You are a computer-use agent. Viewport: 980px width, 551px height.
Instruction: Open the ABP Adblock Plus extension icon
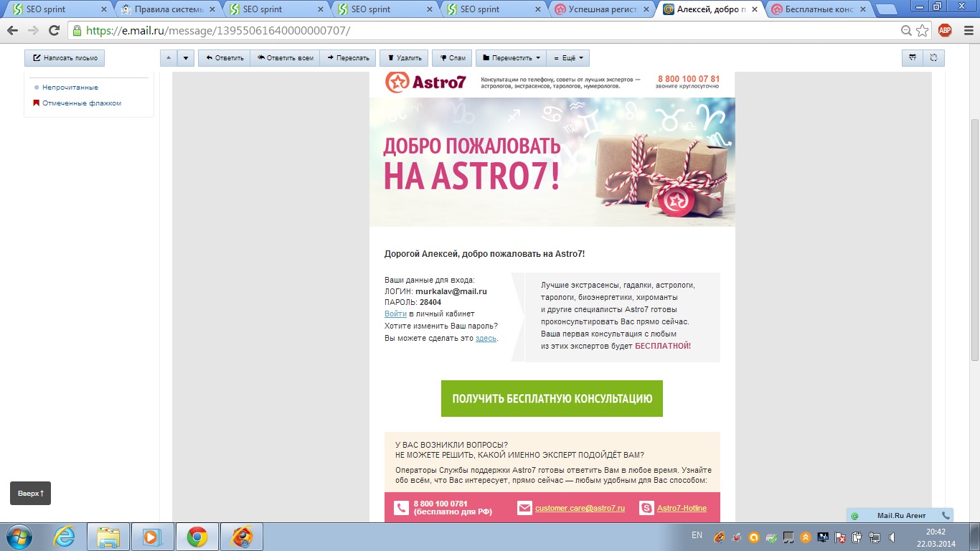(945, 30)
